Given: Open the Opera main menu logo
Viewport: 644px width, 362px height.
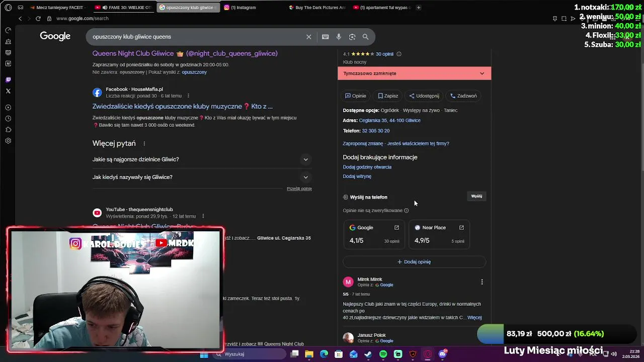Looking at the screenshot, I should 8,8.
